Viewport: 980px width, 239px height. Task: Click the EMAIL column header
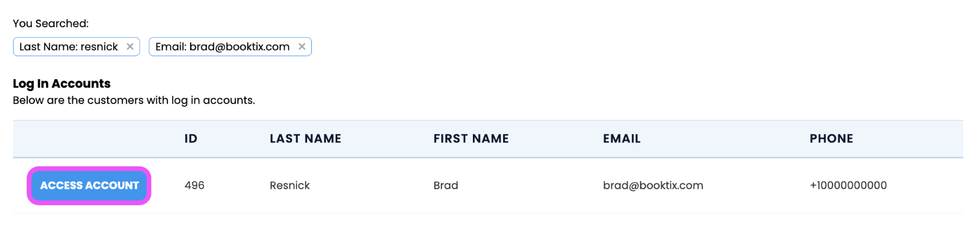pyautogui.click(x=621, y=139)
